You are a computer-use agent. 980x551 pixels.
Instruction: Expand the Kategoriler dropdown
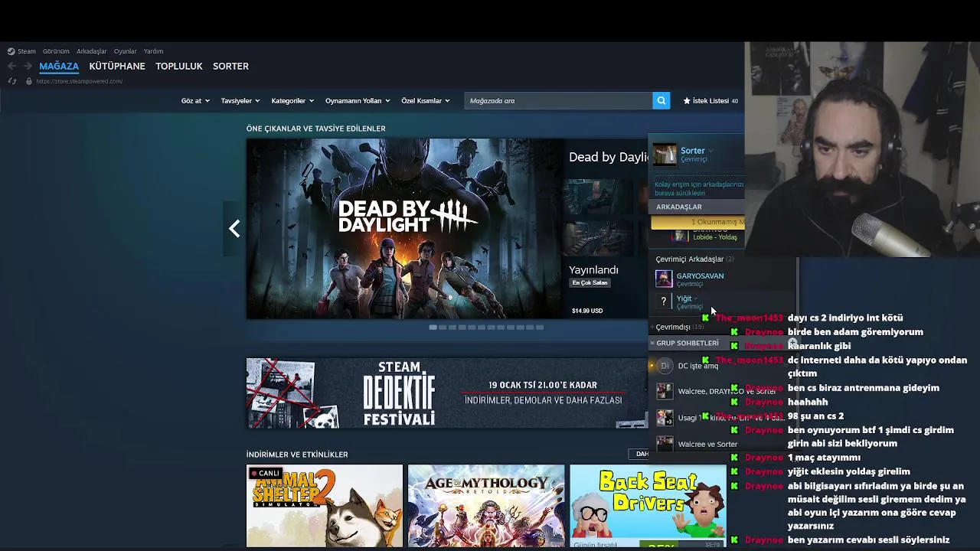click(292, 101)
